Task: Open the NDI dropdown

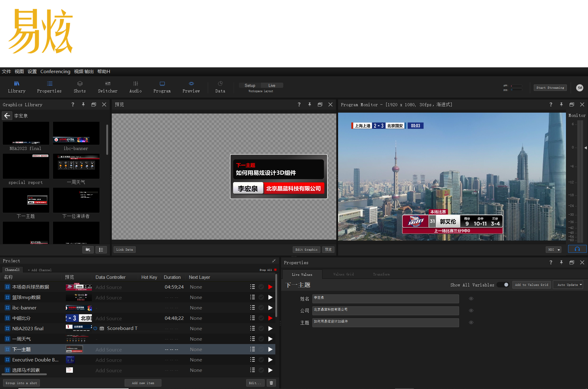Action: [x=554, y=250]
